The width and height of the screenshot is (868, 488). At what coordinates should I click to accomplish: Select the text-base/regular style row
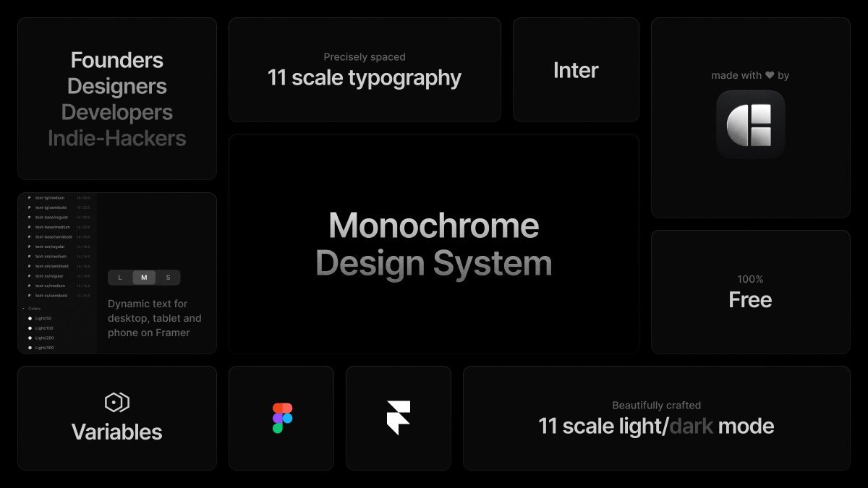coord(53,217)
